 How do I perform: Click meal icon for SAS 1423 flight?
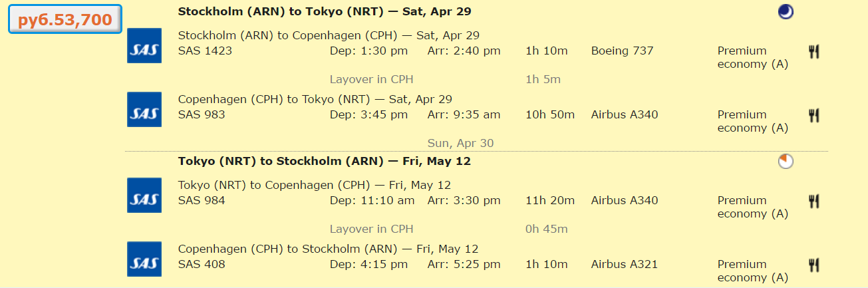813,52
